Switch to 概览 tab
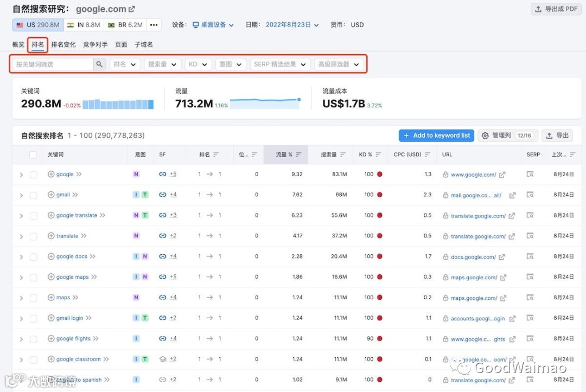 [x=18, y=44]
